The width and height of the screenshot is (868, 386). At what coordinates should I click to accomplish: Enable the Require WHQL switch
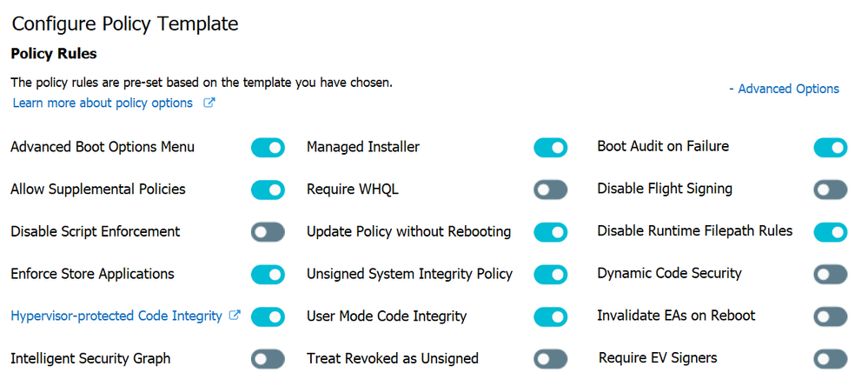tap(550, 190)
